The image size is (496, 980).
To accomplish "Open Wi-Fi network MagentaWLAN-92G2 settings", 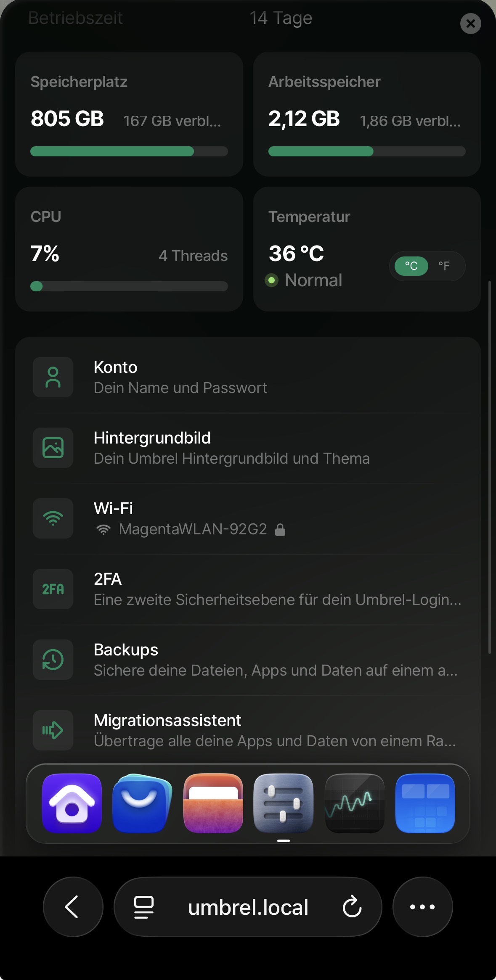I will point(247,518).
